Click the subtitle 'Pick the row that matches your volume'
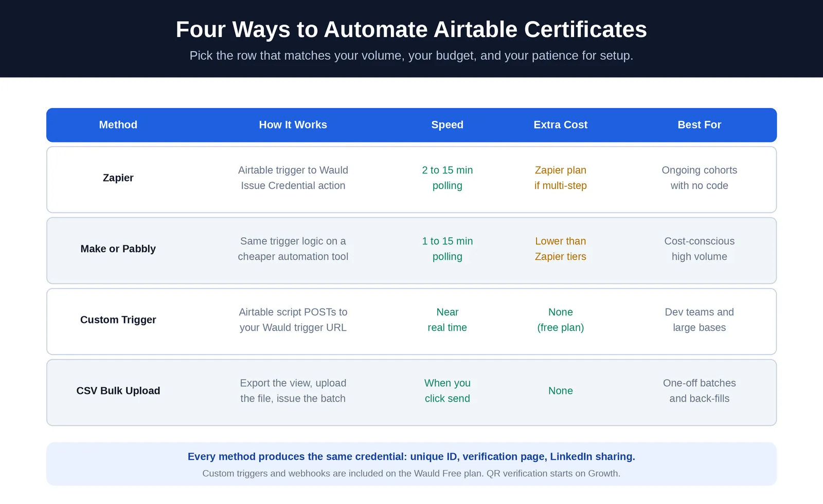This screenshot has width=823, height=504. [x=411, y=56]
